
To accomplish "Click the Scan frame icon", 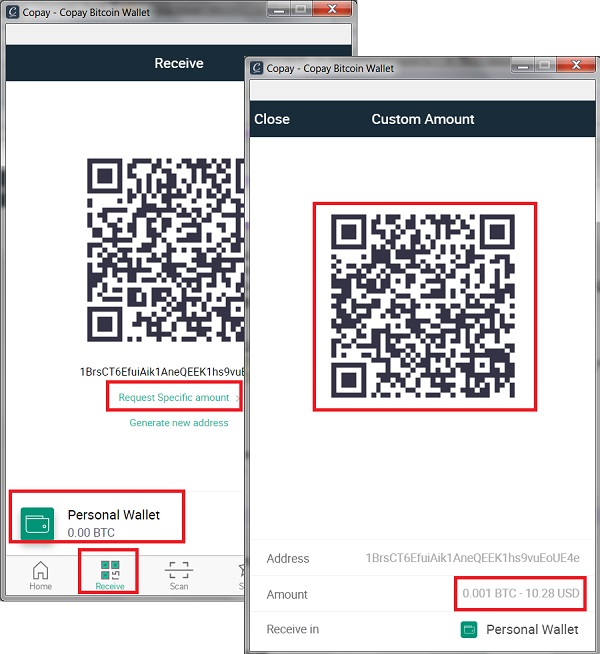I will [x=179, y=570].
